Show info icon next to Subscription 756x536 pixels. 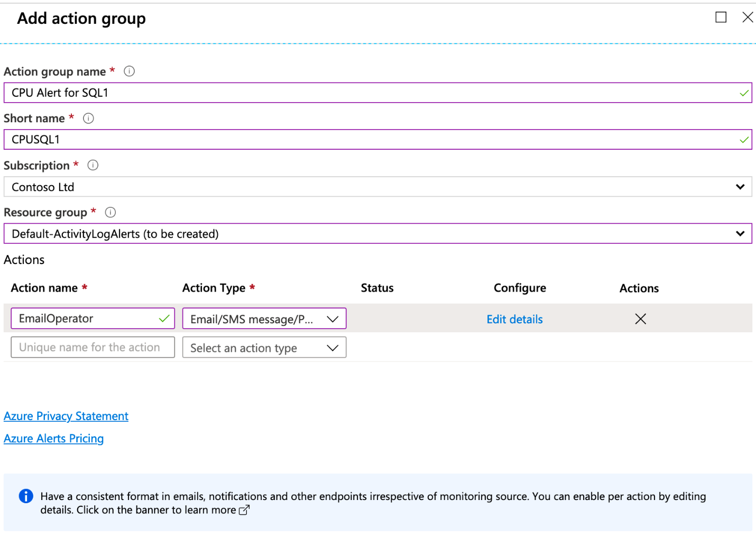tap(93, 165)
